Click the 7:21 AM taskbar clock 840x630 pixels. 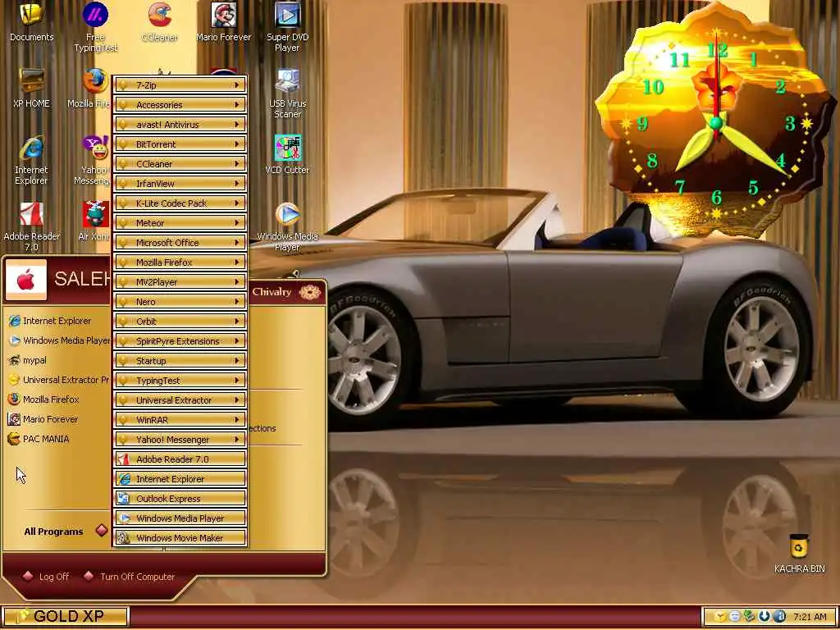(810, 617)
